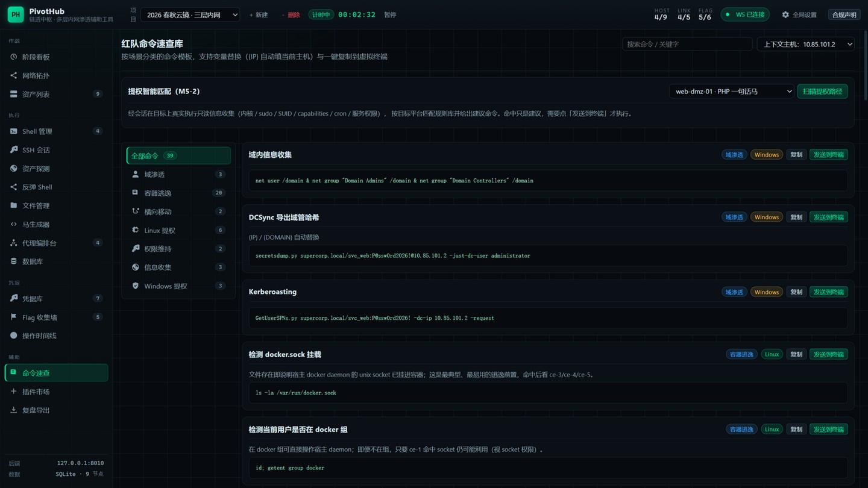Viewport: 868px width, 488px height.
Task: Click the 命令速查 book icon
Action: [x=14, y=373]
